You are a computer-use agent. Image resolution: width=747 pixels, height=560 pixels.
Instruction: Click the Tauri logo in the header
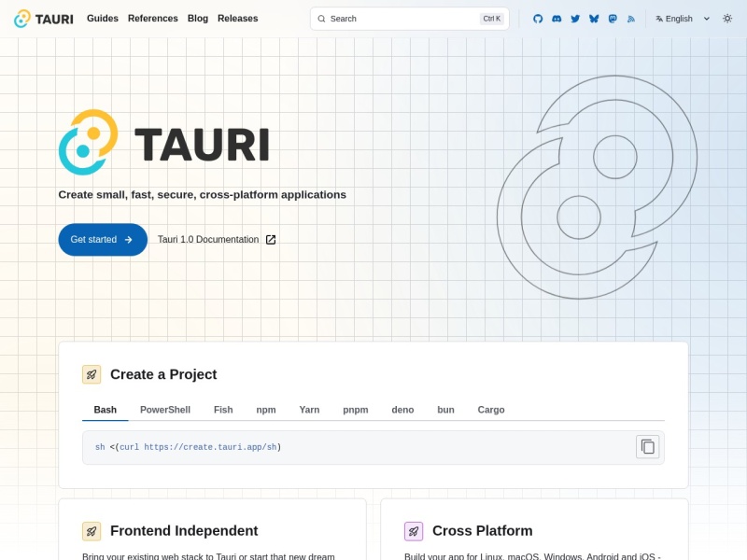tap(43, 19)
